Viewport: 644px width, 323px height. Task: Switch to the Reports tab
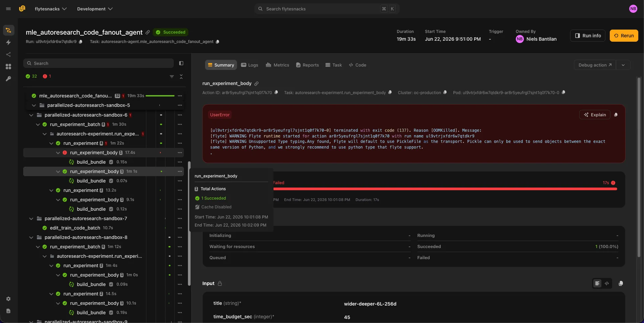click(x=307, y=65)
